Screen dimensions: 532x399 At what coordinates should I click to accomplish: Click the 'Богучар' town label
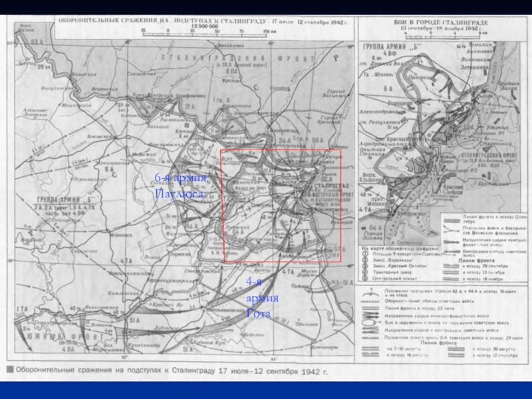click(x=27, y=63)
